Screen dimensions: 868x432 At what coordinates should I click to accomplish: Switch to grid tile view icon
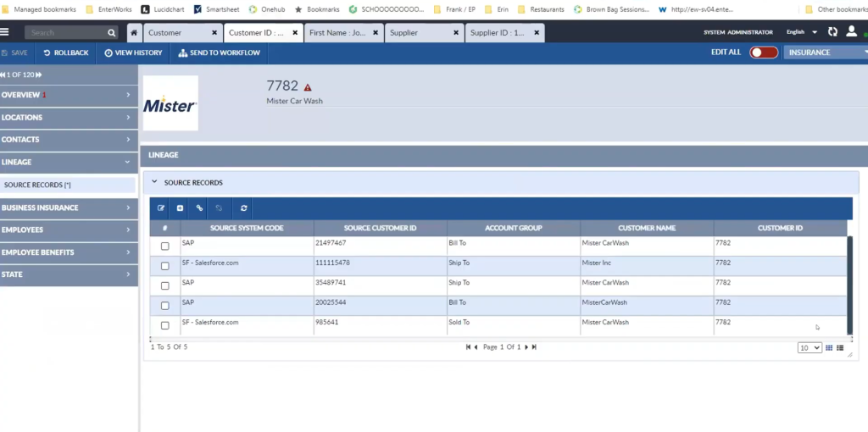click(x=829, y=348)
